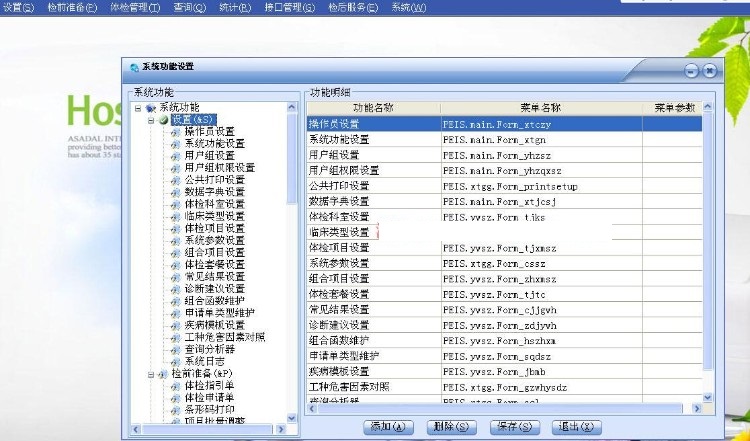The width and height of the screenshot is (750, 441).
Task: Click the 退出(X) button
Action: pyautogui.click(x=576, y=427)
